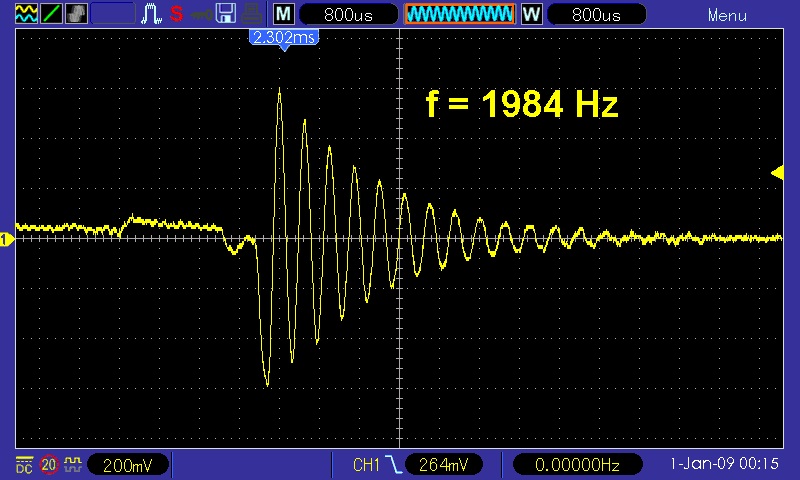Click the green diagonal line icon
The height and width of the screenshot is (480, 800).
click(51, 14)
